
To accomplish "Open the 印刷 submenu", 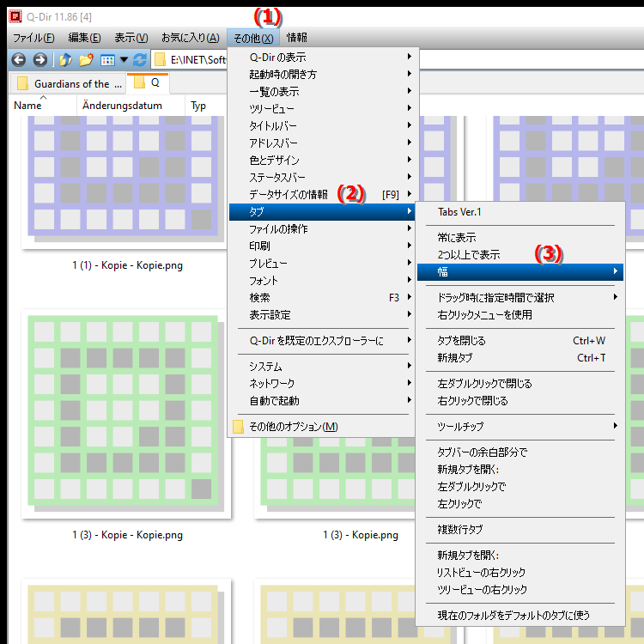I will coord(321,246).
